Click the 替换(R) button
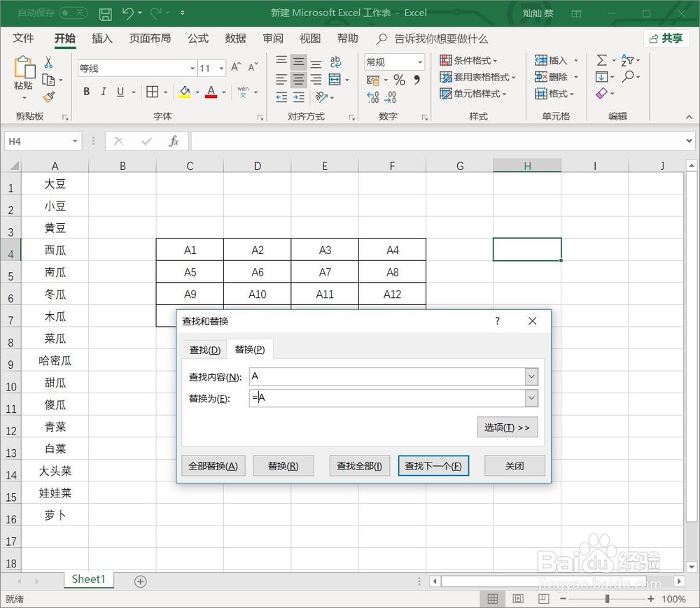The height and width of the screenshot is (608, 700). [283, 466]
